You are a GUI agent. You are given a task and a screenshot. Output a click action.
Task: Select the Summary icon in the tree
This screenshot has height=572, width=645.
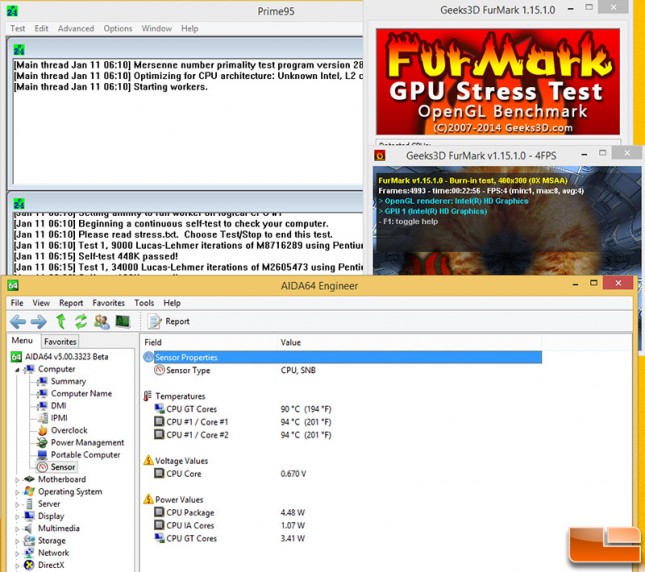42,381
